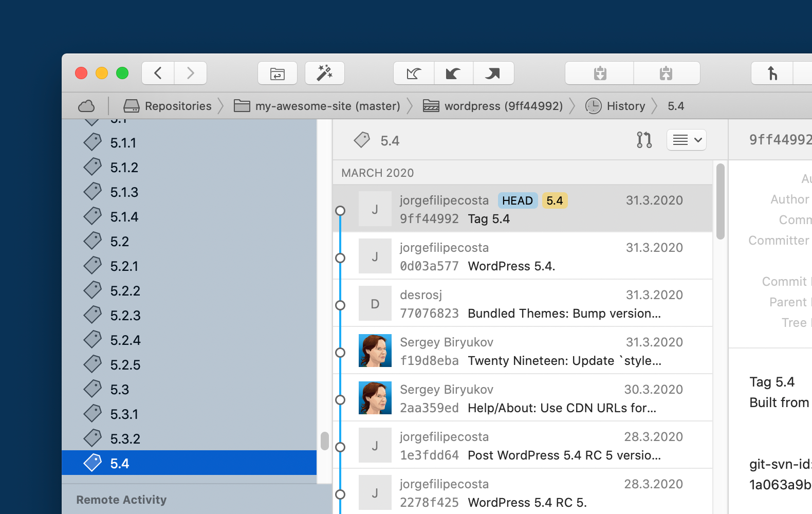
Task: Open Repositories in the breadcrumb bar
Action: 168,106
